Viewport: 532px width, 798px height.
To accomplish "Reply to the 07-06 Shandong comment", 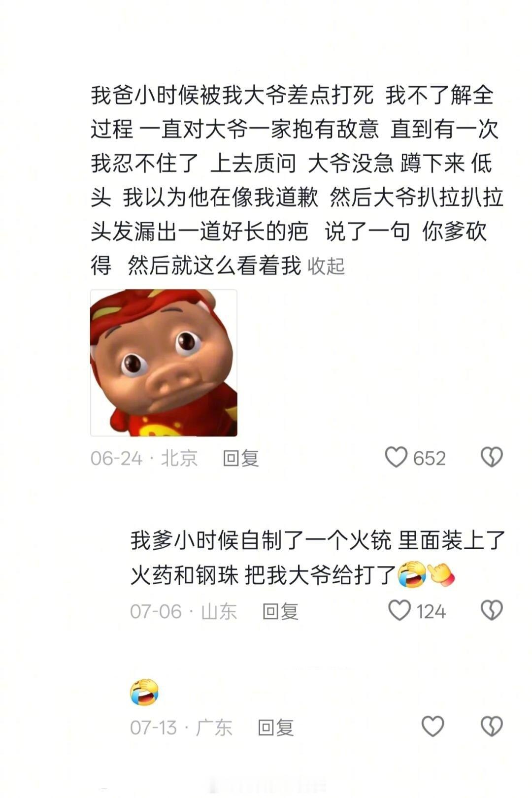I will (280, 611).
